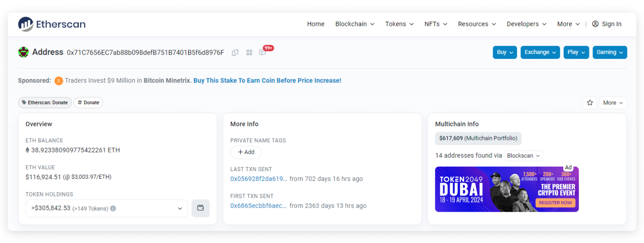Click the address blockie avatar

point(23,52)
